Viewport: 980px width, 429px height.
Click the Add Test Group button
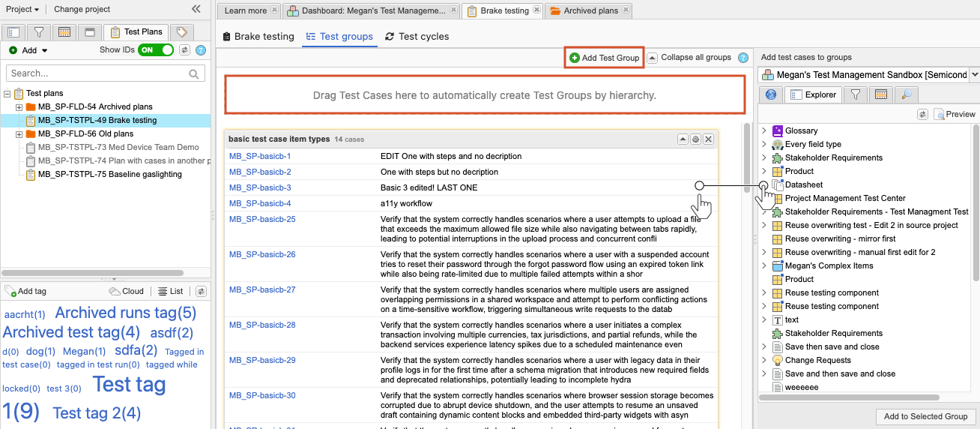(x=604, y=58)
